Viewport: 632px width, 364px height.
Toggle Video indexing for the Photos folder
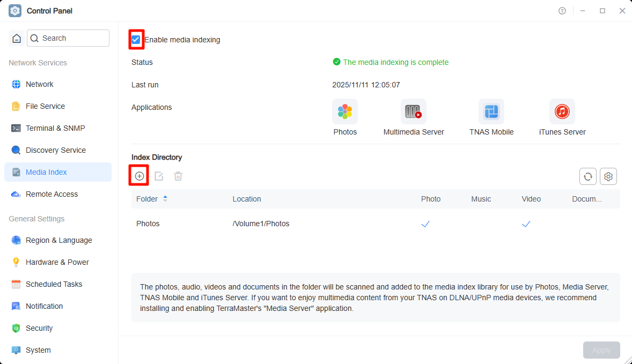tap(526, 224)
